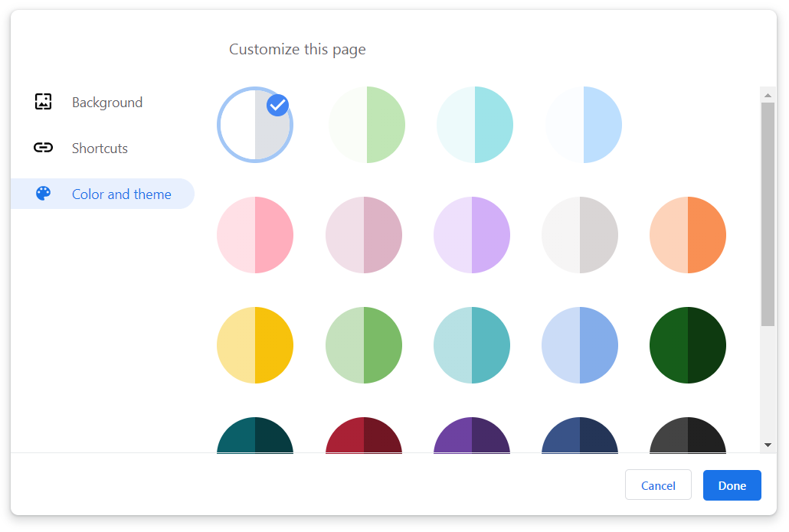This screenshot has width=789, height=532.
Task: Apply the orange theme swatch
Action: pos(688,235)
